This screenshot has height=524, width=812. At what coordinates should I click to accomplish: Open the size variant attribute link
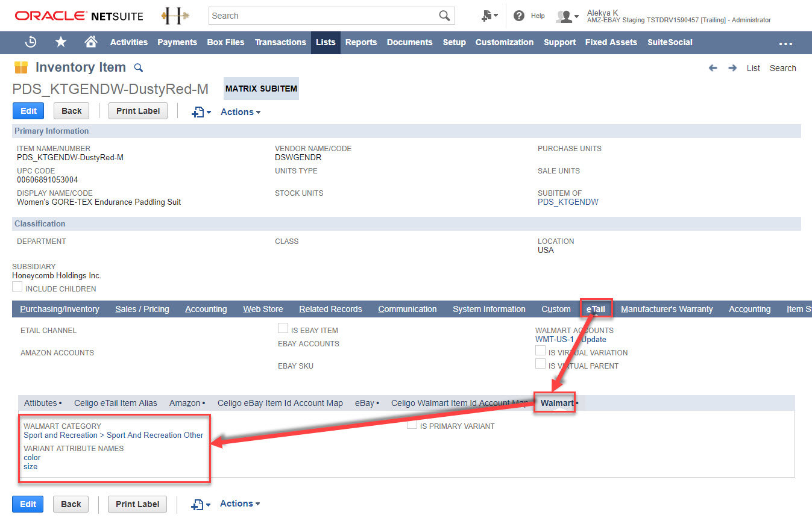pyautogui.click(x=31, y=466)
